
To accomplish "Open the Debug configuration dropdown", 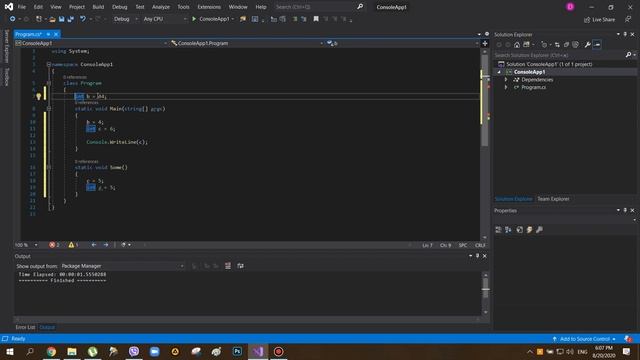I will pos(126,19).
